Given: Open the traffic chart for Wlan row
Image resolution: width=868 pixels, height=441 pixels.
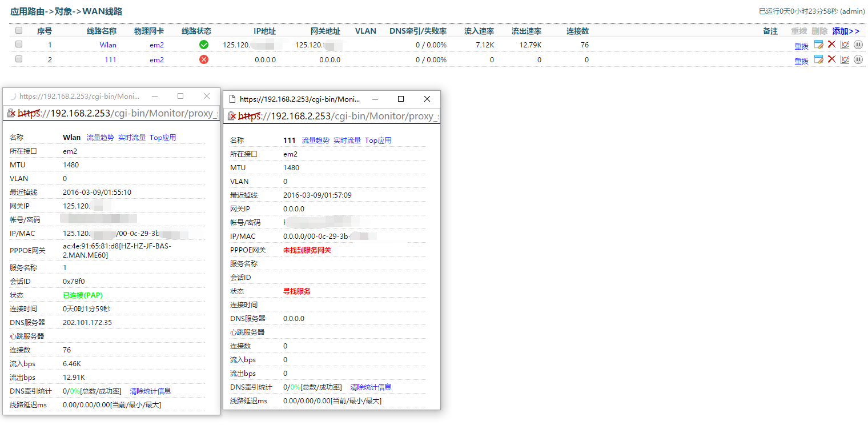Looking at the screenshot, I should pyautogui.click(x=845, y=45).
